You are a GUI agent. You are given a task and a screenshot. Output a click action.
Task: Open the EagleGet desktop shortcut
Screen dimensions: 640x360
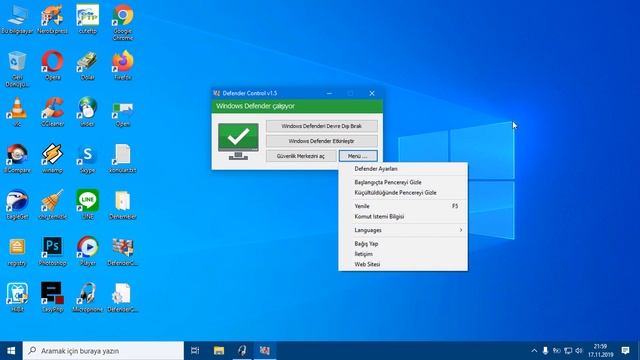click(17, 204)
